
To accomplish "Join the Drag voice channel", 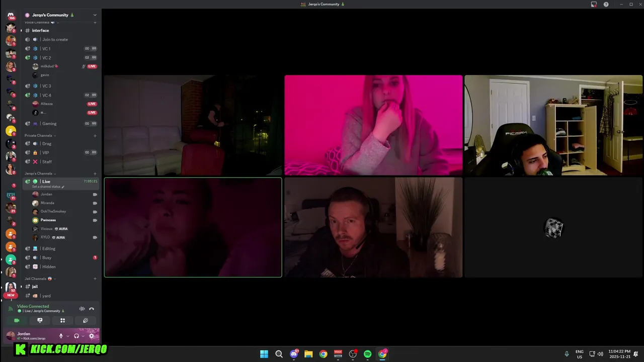I will coord(61,143).
